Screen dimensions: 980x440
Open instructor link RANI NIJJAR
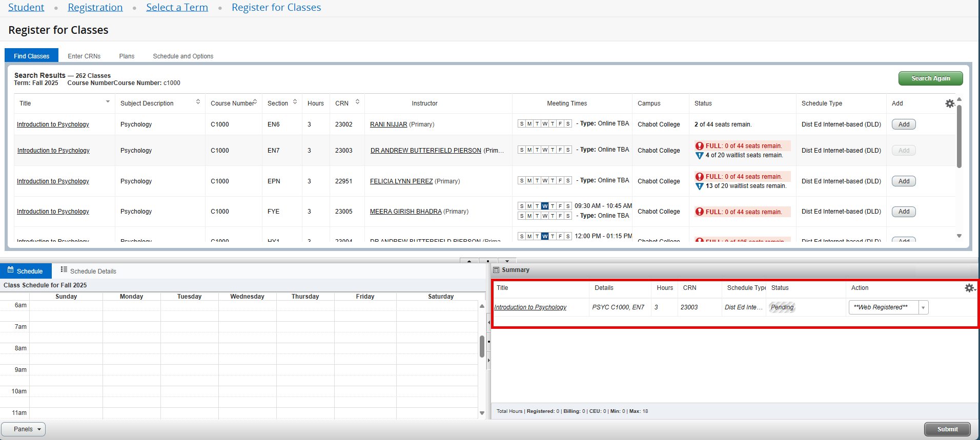389,124
